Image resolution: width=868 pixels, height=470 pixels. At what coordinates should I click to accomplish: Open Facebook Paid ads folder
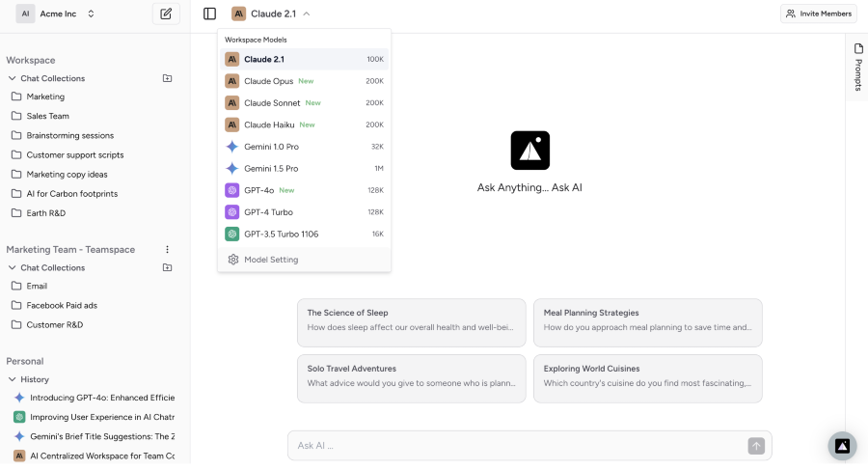pyautogui.click(x=62, y=305)
